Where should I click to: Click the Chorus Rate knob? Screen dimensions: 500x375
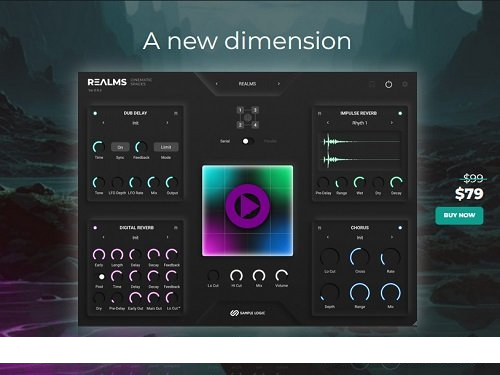390,258
